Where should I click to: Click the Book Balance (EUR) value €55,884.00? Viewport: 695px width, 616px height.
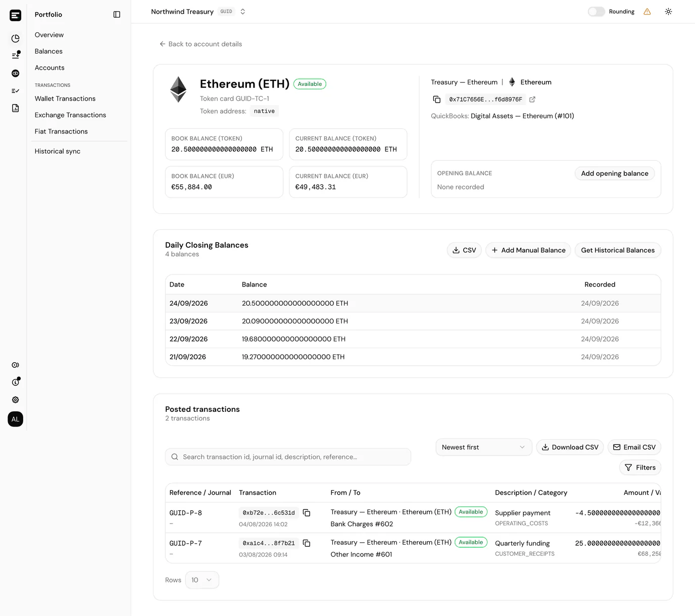coord(191,187)
